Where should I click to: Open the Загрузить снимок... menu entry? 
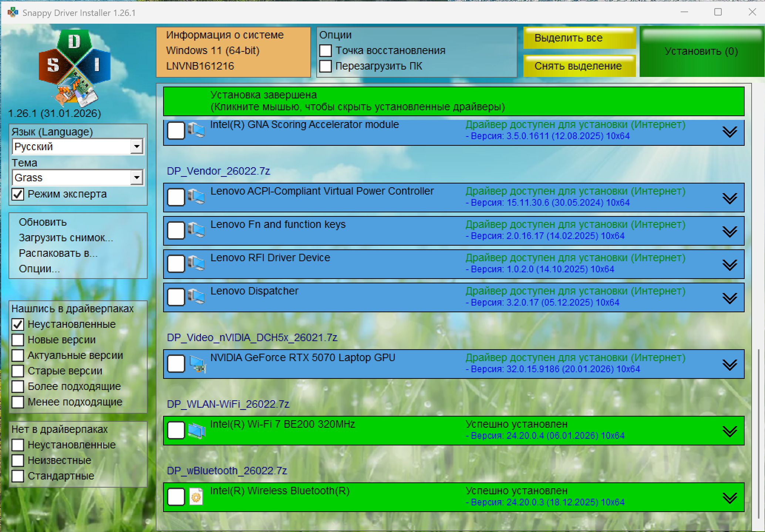coord(66,238)
